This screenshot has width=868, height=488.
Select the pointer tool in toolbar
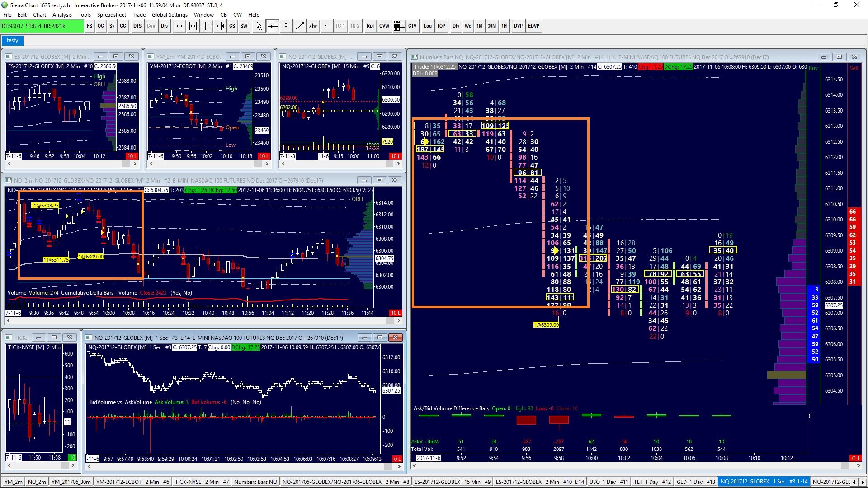click(259, 26)
